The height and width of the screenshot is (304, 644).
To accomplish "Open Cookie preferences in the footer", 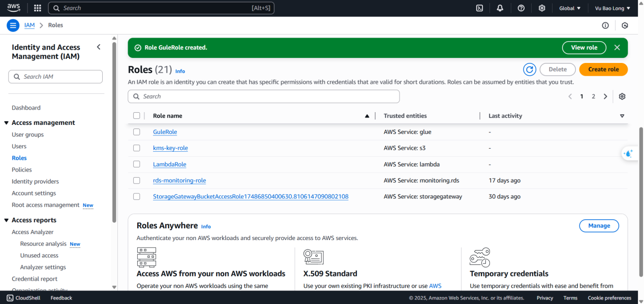I will [609, 298].
